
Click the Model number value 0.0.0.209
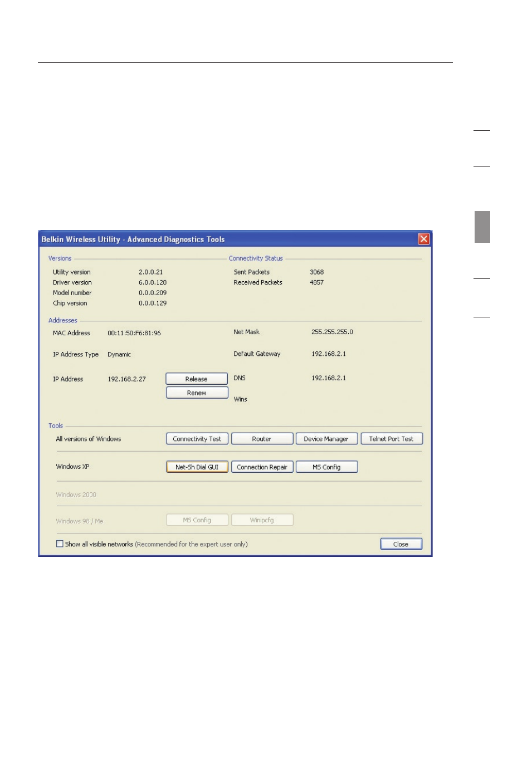(x=153, y=293)
